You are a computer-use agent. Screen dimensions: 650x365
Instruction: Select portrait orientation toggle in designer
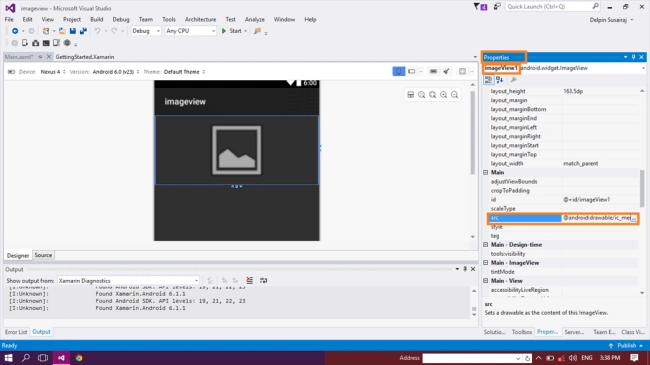tap(399, 71)
